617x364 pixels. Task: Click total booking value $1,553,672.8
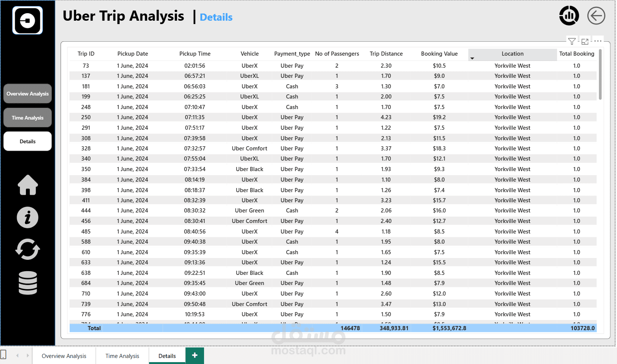tap(449, 328)
